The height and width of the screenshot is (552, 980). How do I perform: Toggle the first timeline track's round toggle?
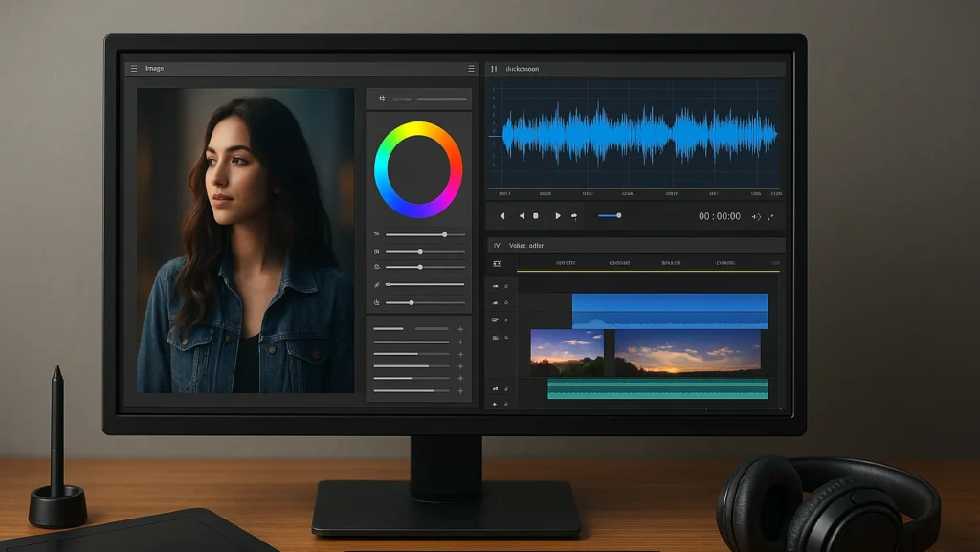tap(505, 286)
